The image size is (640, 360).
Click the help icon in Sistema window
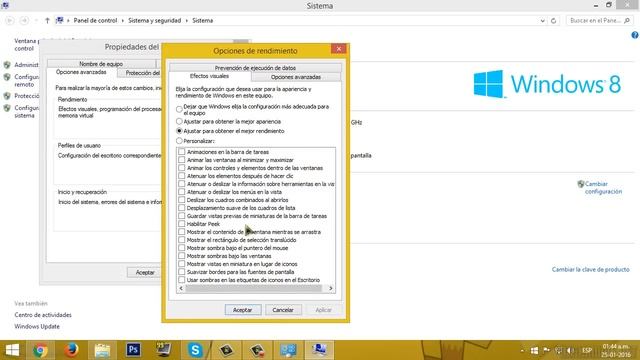635,35
